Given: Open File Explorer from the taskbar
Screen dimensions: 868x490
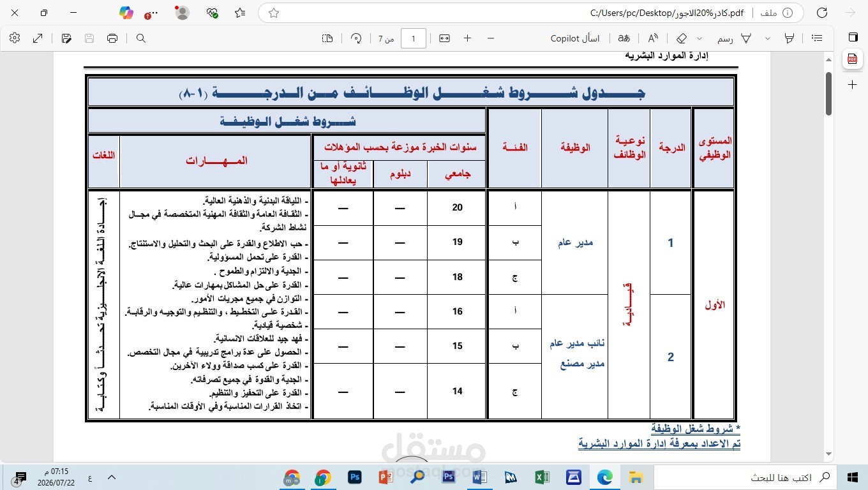Looking at the screenshot, I should pyautogui.click(x=635, y=477).
